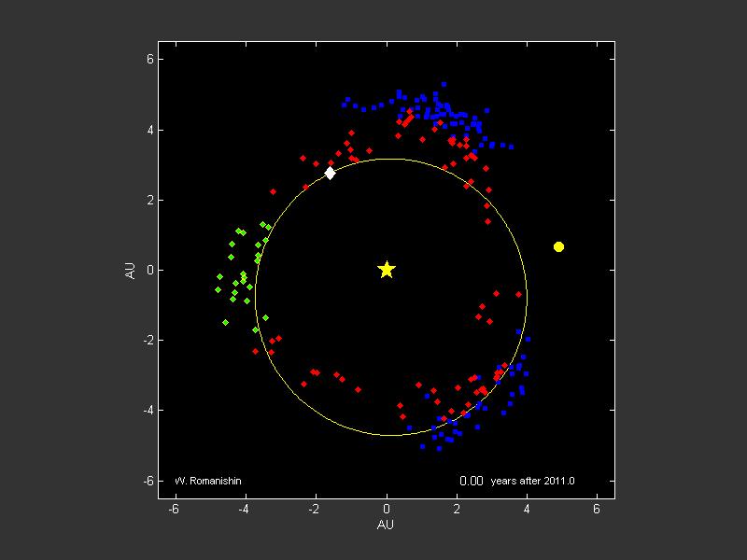Click the -2 tick label on horizontal axis
Image resolution: width=747 pixels, height=560 pixels.
315,509
